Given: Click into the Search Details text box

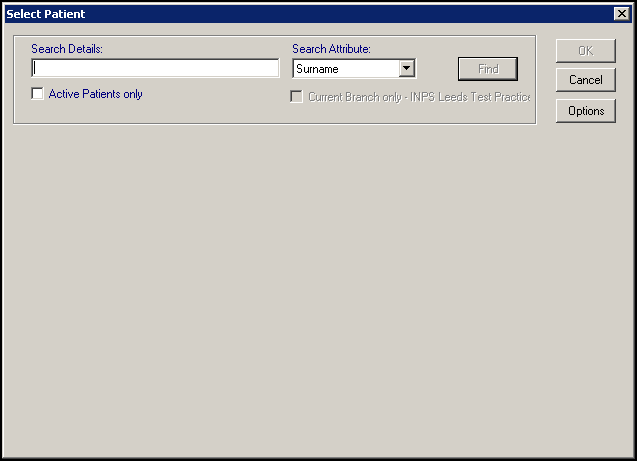Looking at the screenshot, I should [x=155, y=68].
